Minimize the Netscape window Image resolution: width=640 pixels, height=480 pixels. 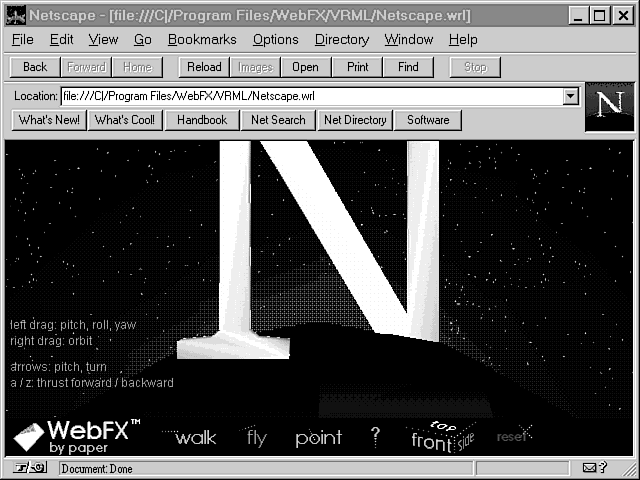coord(578,16)
